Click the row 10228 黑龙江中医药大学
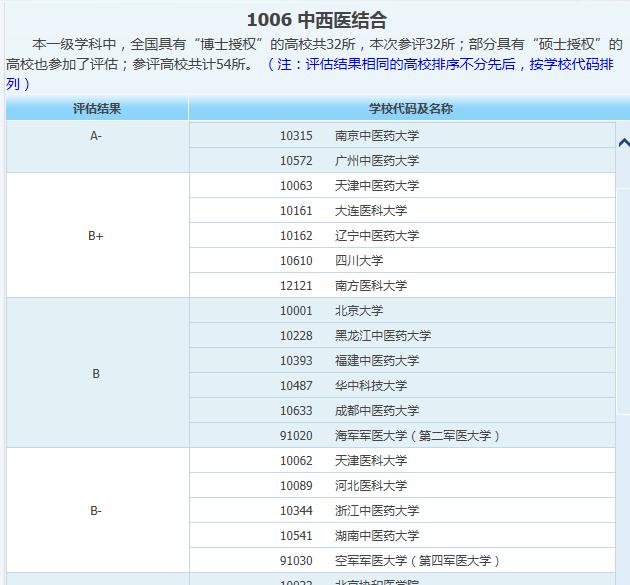Image resolution: width=630 pixels, height=585 pixels. [x=402, y=335]
